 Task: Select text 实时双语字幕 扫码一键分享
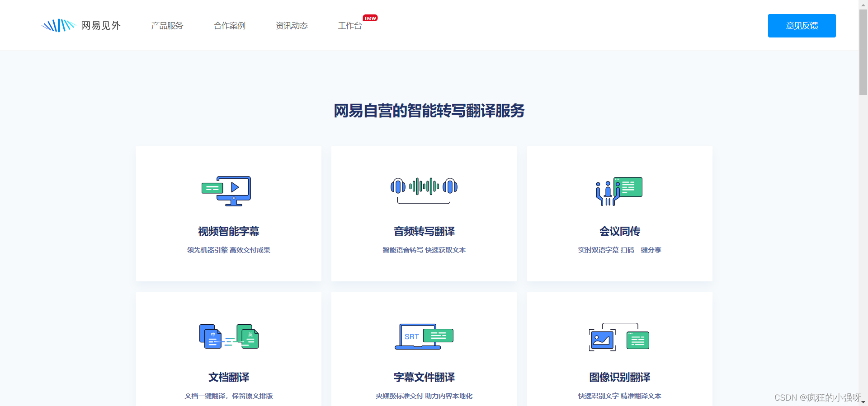pyautogui.click(x=619, y=250)
